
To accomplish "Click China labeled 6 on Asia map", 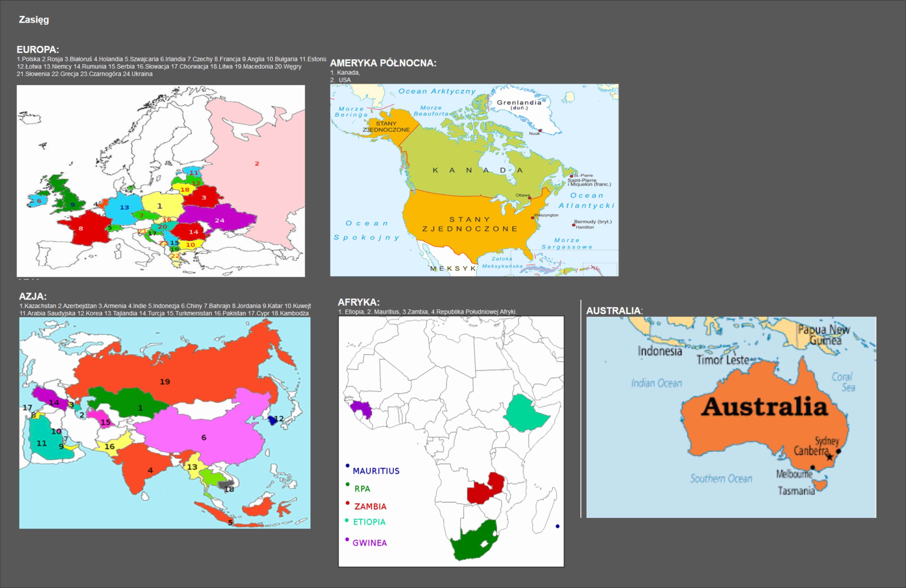I will click(204, 437).
